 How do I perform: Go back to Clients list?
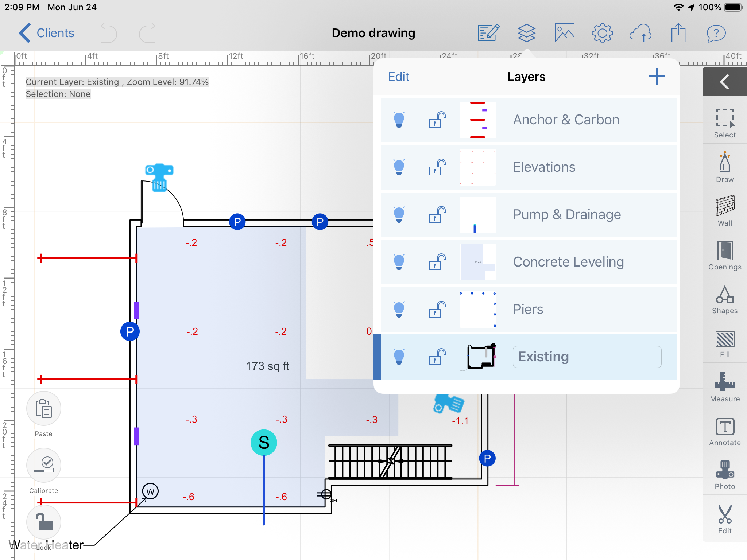click(x=47, y=33)
